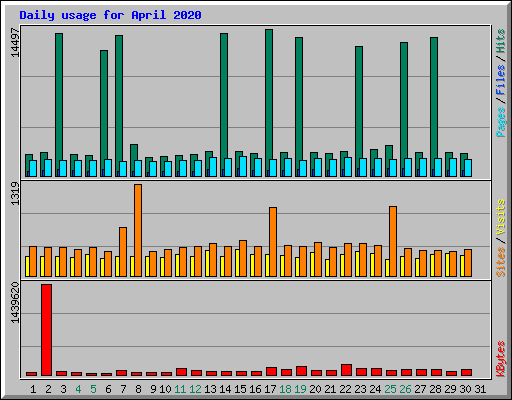Click the Sites legend label
Image resolution: width=512 pixels, height=400 pixels.
pyautogui.click(x=501, y=262)
